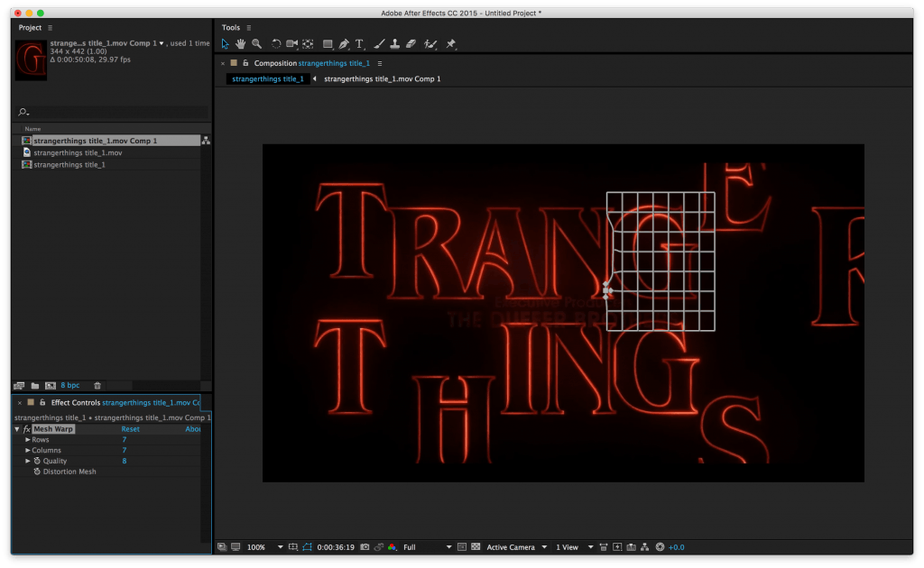This screenshot has width=924, height=568.
Task: Click Interpret Footage icon in Project panel
Action: (x=19, y=386)
